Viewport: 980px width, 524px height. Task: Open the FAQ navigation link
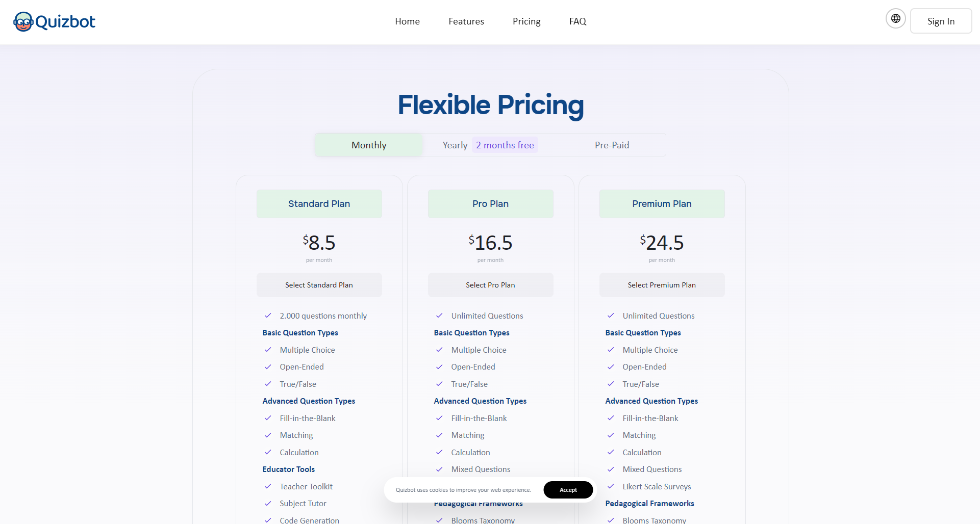[577, 21]
